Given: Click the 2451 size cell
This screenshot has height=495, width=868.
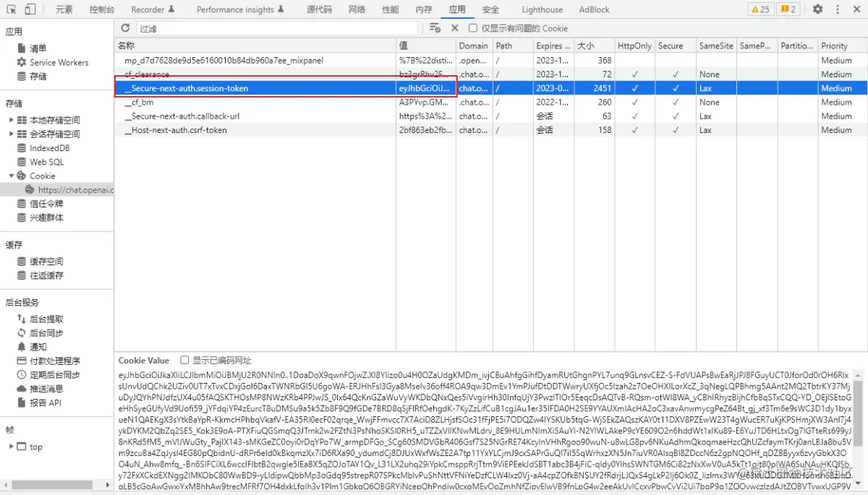Looking at the screenshot, I should pos(594,88).
